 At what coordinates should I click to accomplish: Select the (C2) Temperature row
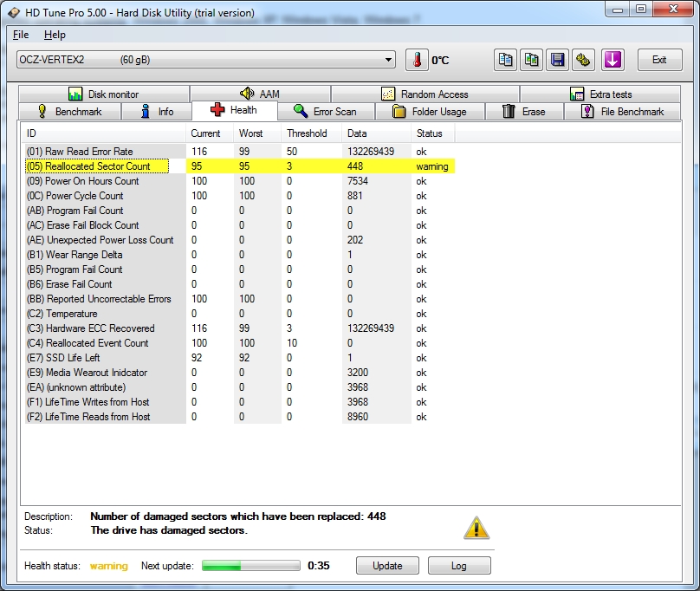pyautogui.click(x=240, y=314)
